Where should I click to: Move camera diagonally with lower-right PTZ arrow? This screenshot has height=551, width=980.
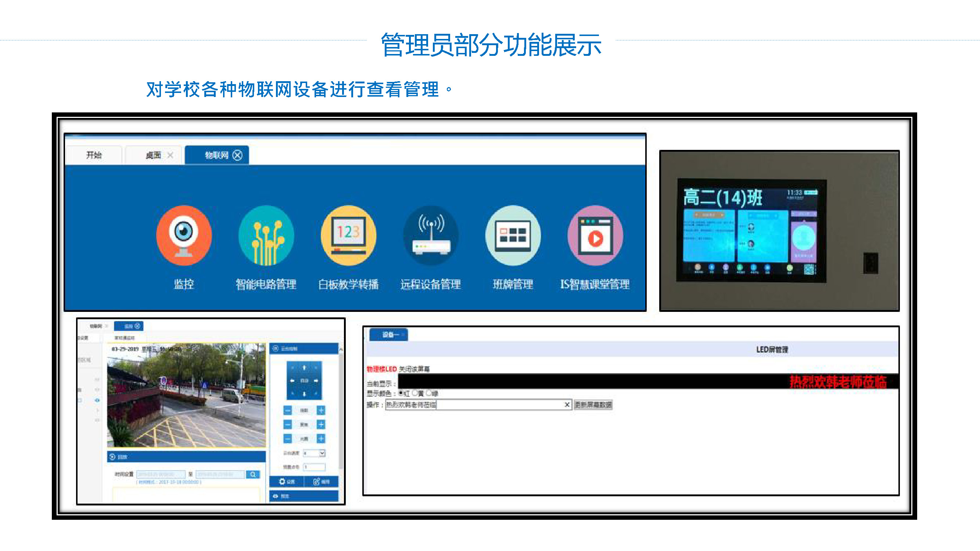tap(316, 393)
